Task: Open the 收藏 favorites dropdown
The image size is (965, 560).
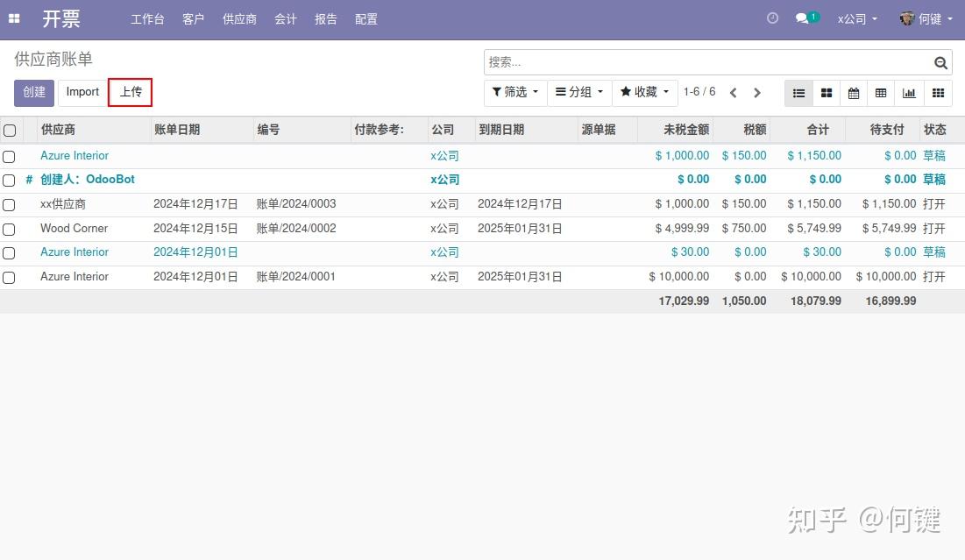Action: tap(645, 92)
